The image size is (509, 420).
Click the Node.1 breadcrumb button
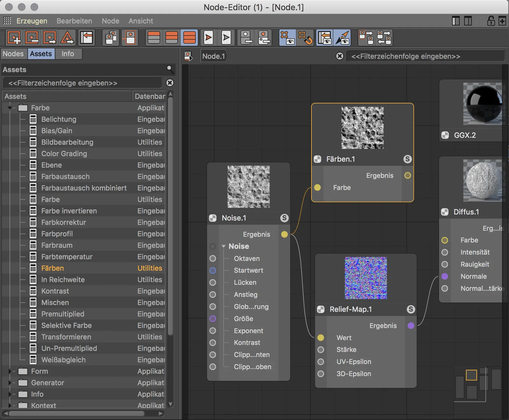(214, 56)
